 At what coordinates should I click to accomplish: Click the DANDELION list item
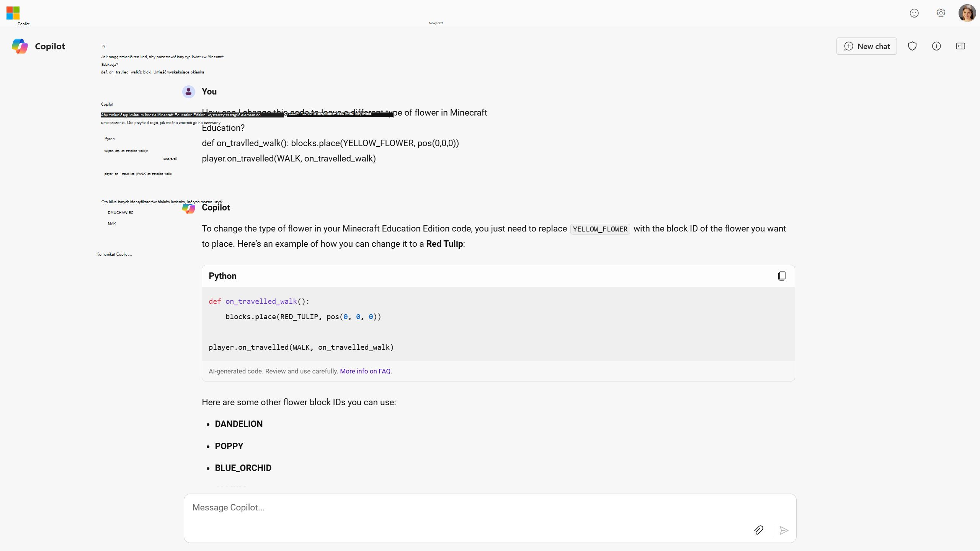238,424
